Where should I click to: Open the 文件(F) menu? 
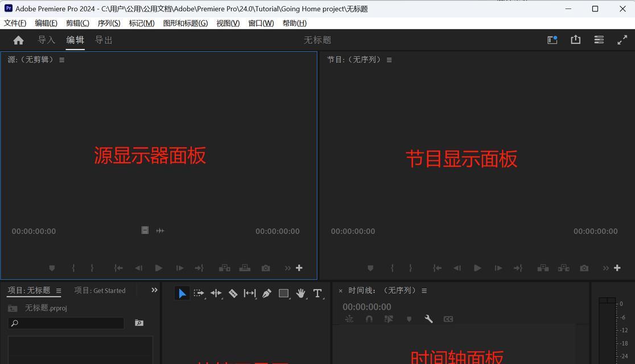15,23
